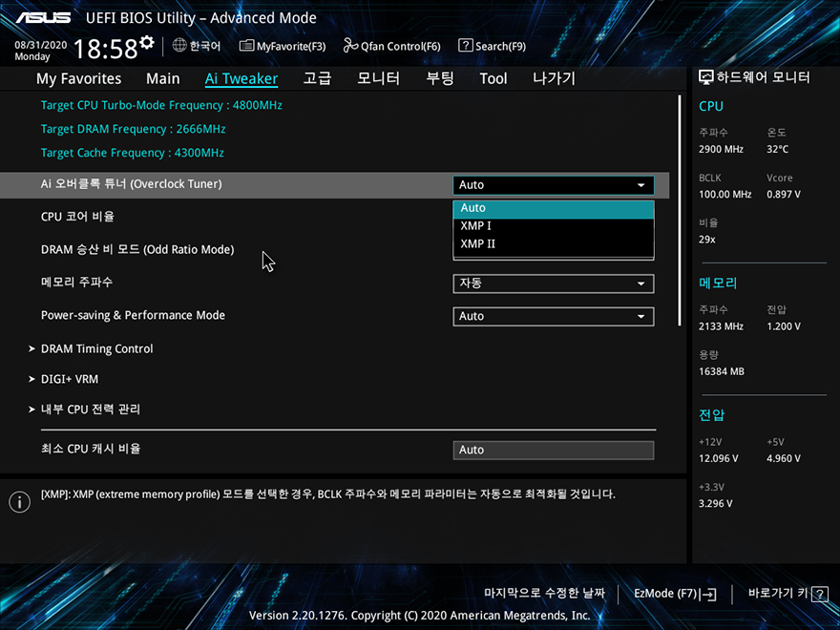Select the 메모리 주파수 label

coord(76,283)
